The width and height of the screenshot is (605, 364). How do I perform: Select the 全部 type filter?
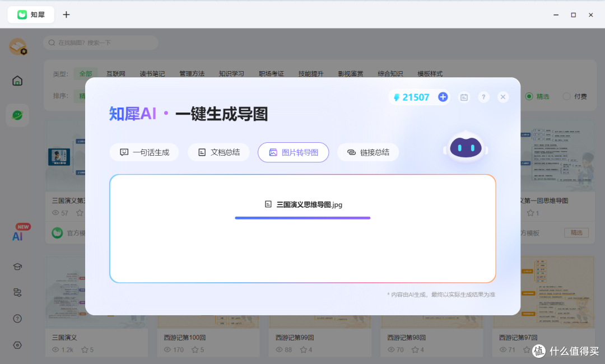click(x=86, y=74)
